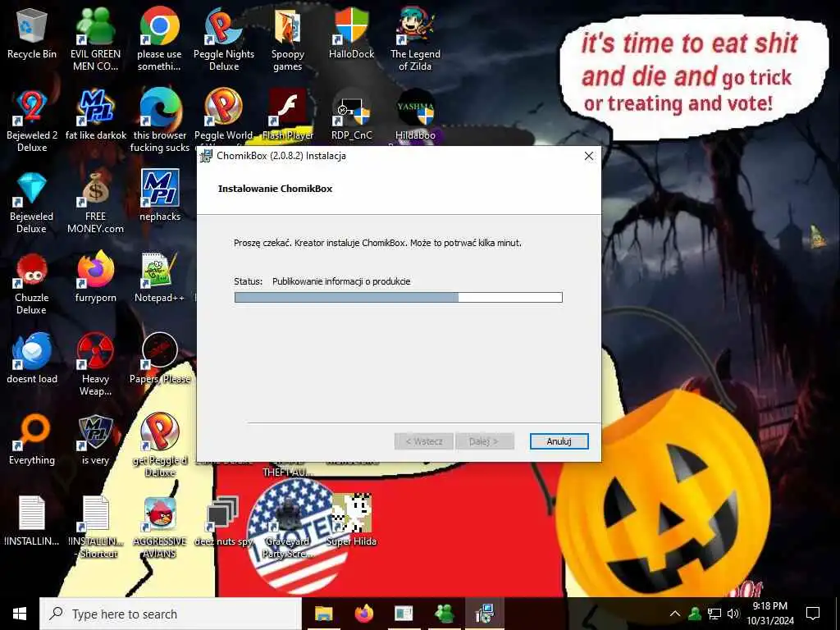Open the clock showing 9:18 PM

point(769,614)
